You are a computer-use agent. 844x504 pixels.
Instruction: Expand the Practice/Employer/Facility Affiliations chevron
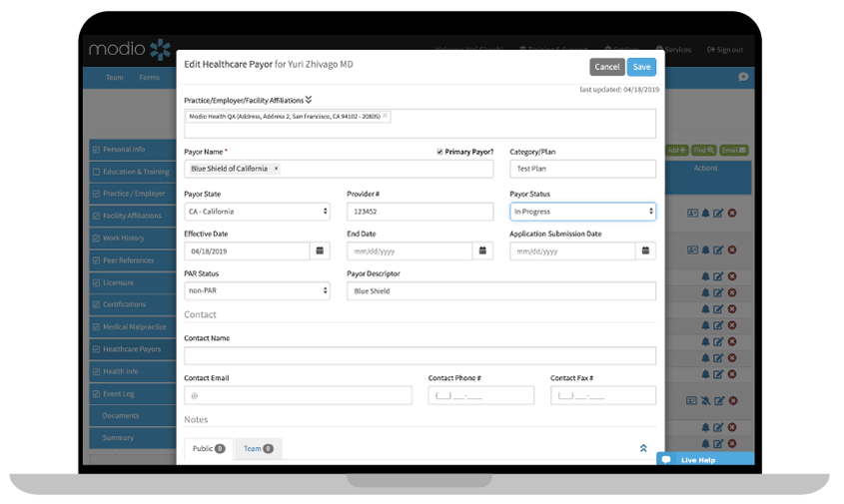click(x=309, y=100)
